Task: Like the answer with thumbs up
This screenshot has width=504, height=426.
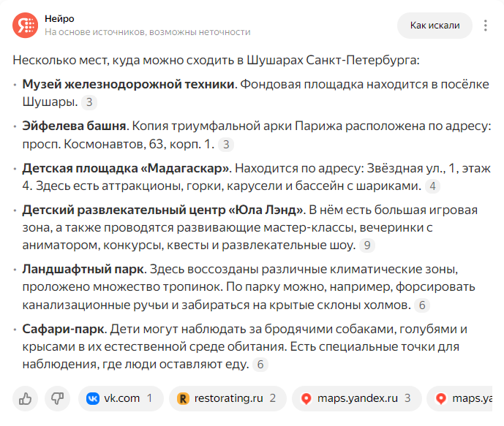Action: point(25,399)
